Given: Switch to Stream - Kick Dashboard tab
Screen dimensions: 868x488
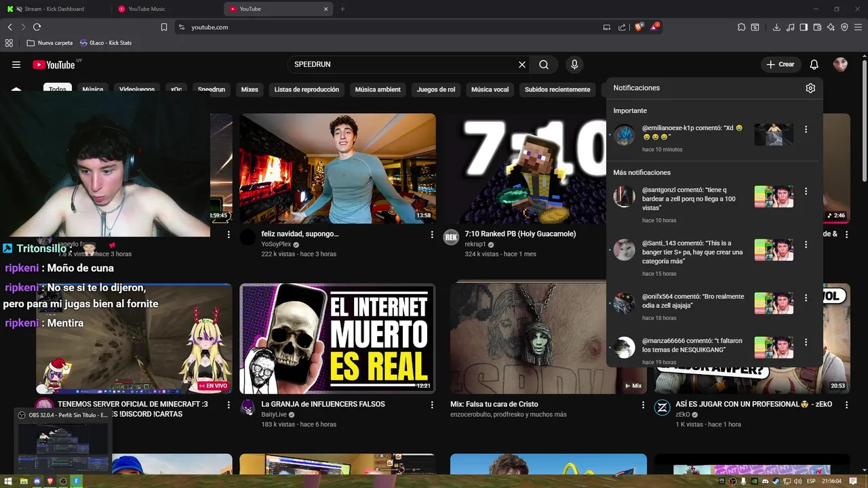Looking at the screenshot, I should click(54, 9).
